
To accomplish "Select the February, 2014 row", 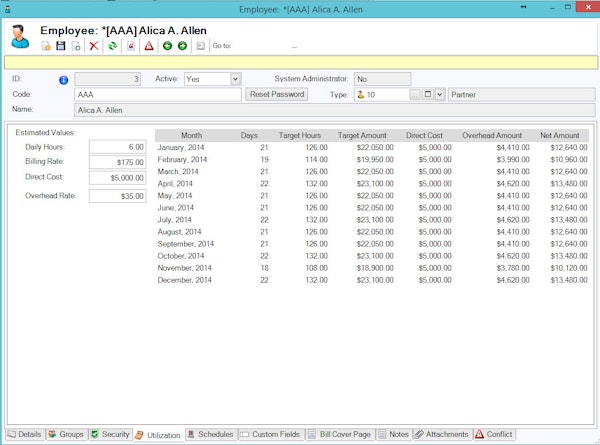I will tap(372, 160).
